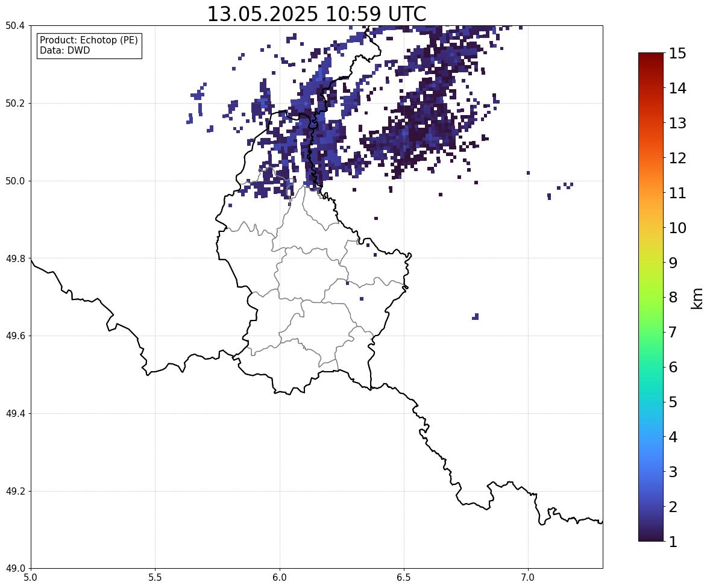Click colorbar tick label 10
The height and width of the screenshot is (588, 710).
(x=677, y=228)
